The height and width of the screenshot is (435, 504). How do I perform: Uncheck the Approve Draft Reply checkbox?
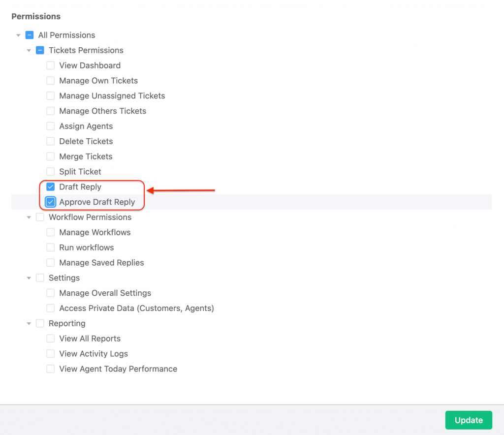[51, 202]
